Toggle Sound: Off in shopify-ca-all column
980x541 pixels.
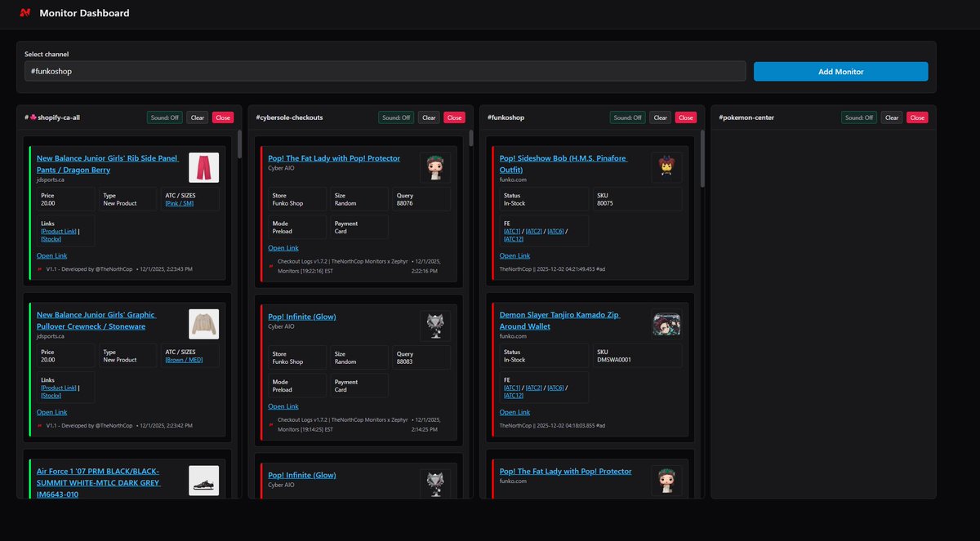[165, 118]
